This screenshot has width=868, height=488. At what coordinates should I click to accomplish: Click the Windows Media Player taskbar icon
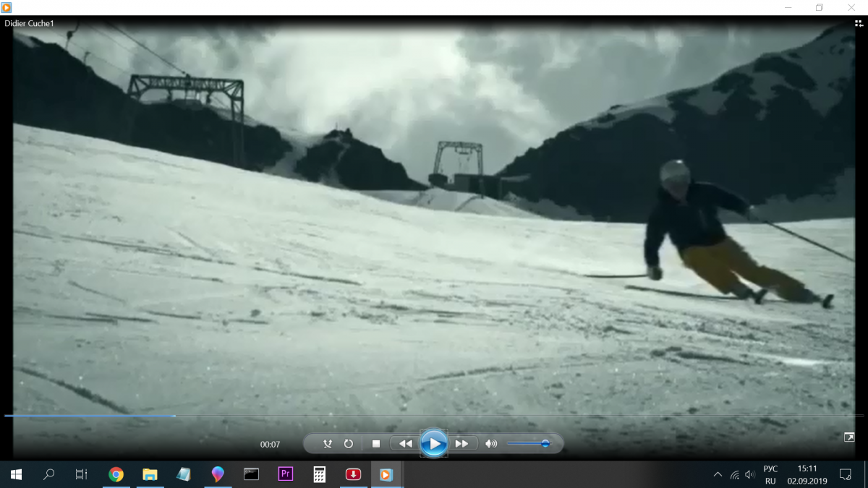pos(386,474)
